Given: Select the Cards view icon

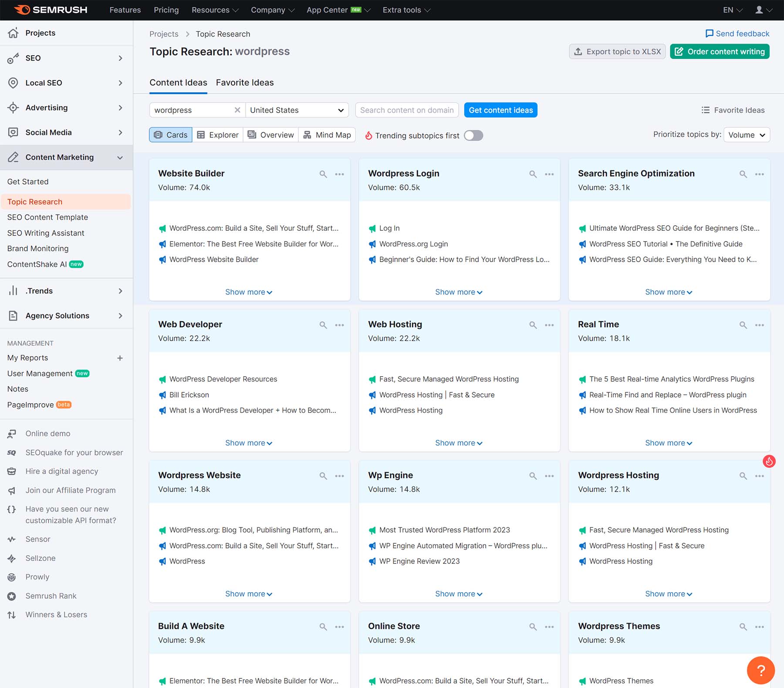Looking at the screenshot, I should point(170,135).
